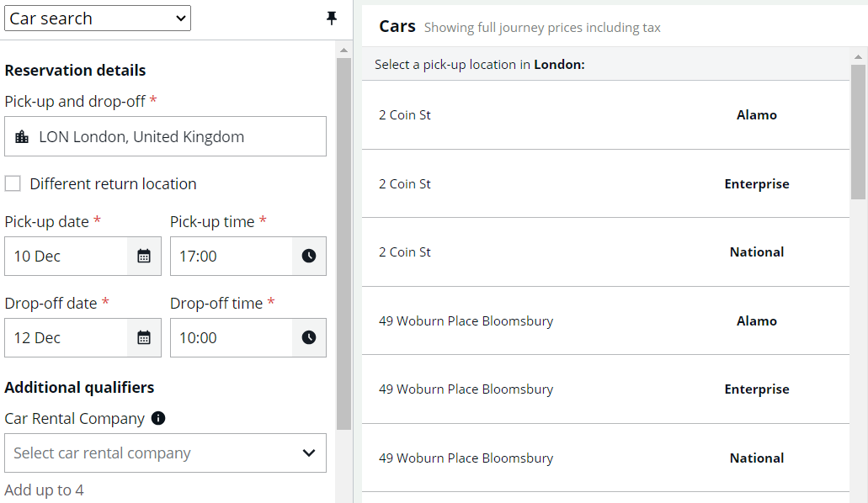This screenshot has height=503, width=868.
Task: Select 2 Coin St Enterprise location
Action: pyautogui.click(x=605, y=183)
